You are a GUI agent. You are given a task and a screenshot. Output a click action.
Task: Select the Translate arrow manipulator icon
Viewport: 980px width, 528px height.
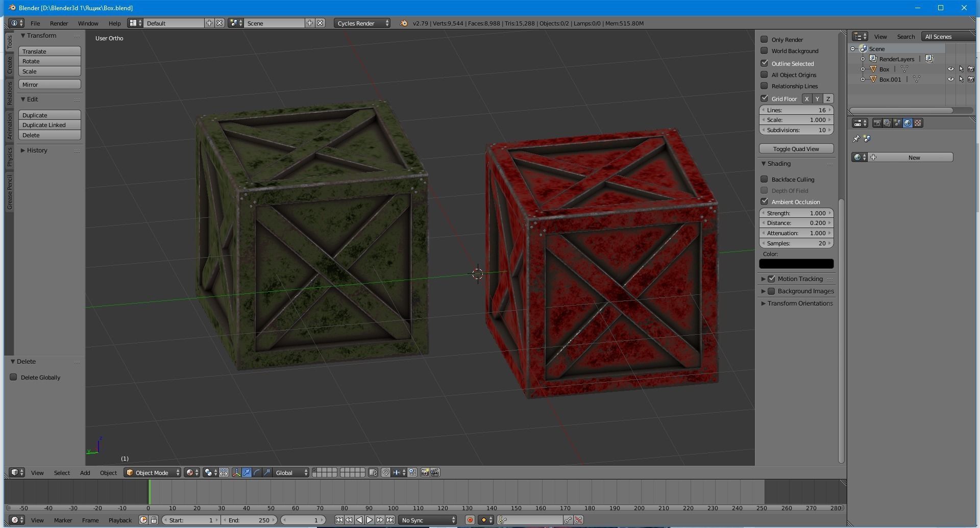[x=247, y=472]
